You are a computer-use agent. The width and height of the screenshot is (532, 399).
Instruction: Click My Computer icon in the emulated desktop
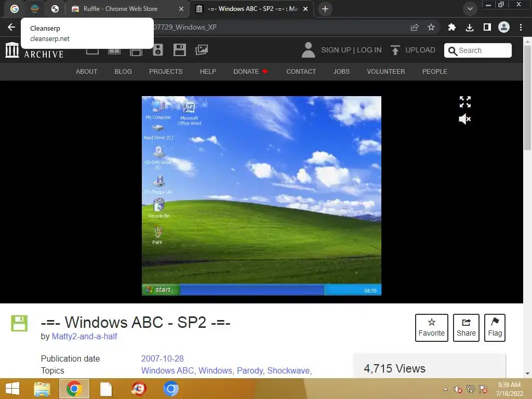click(x=158, y=110)
